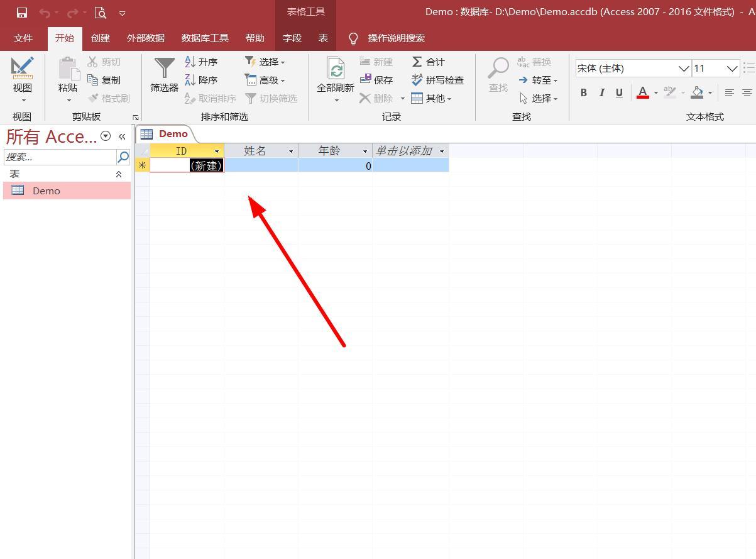Click 单击以添加 to add field

[x=405, y=151]
